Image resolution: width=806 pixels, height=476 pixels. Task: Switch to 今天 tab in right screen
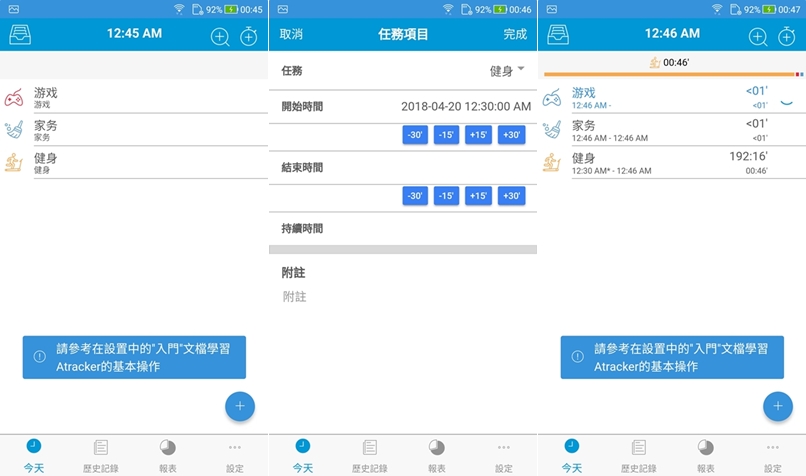572,455
